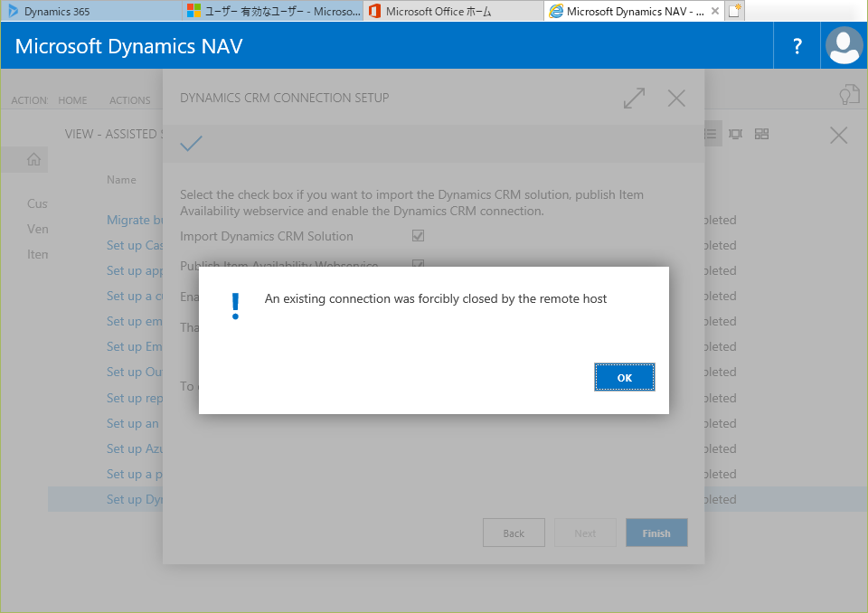The width and height of the screenshot is (868, 613).
Task: Close the Dynamics CRM Connection Setup dialog
Action: pyautogui.click(x=676, y=98)
